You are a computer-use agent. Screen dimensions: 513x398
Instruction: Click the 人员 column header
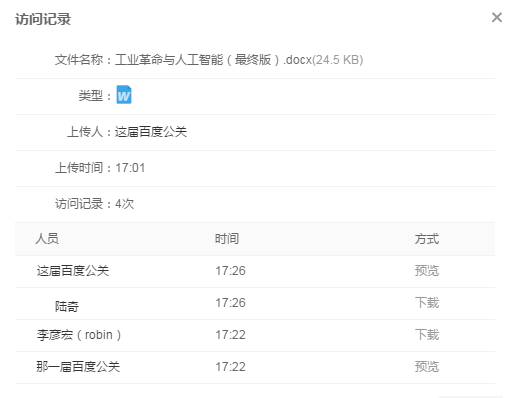point(47,239)
